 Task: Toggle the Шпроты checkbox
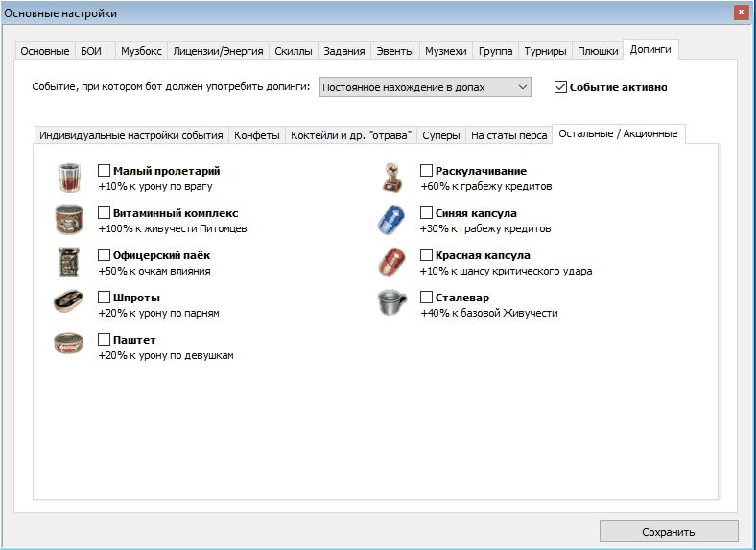point(105,297)
